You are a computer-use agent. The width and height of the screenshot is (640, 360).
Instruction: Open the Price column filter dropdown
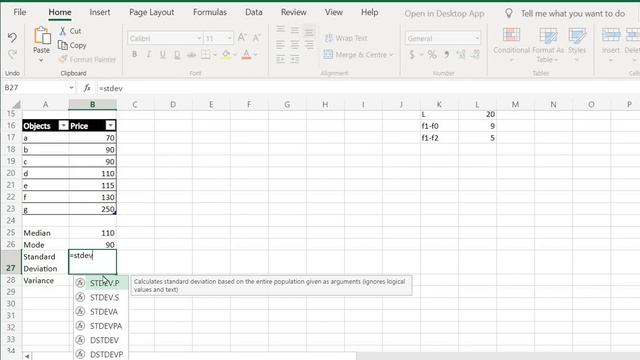coord(110,126)
